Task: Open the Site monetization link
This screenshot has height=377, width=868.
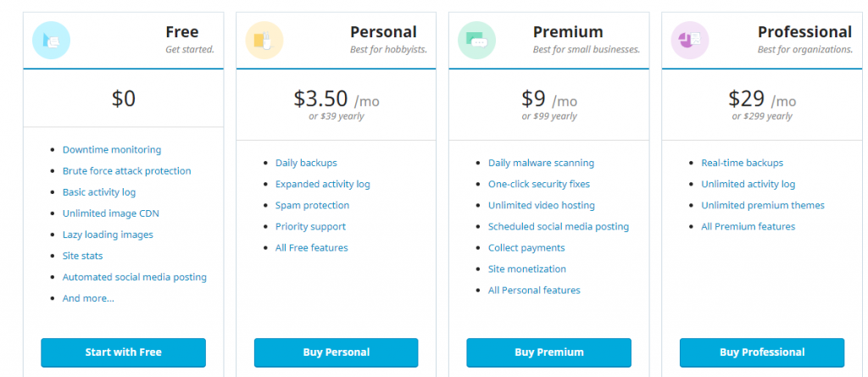Action: click(526, 269)
